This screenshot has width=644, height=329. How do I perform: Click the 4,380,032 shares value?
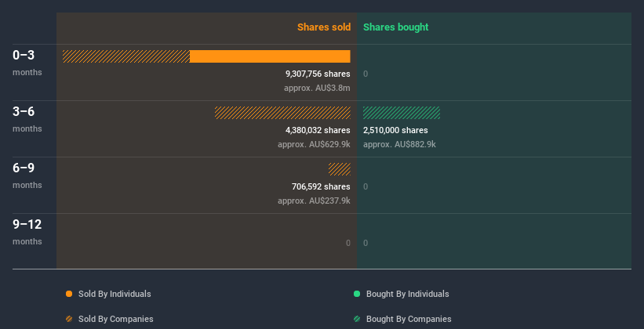pyautogui.click(x=318, y=130)
